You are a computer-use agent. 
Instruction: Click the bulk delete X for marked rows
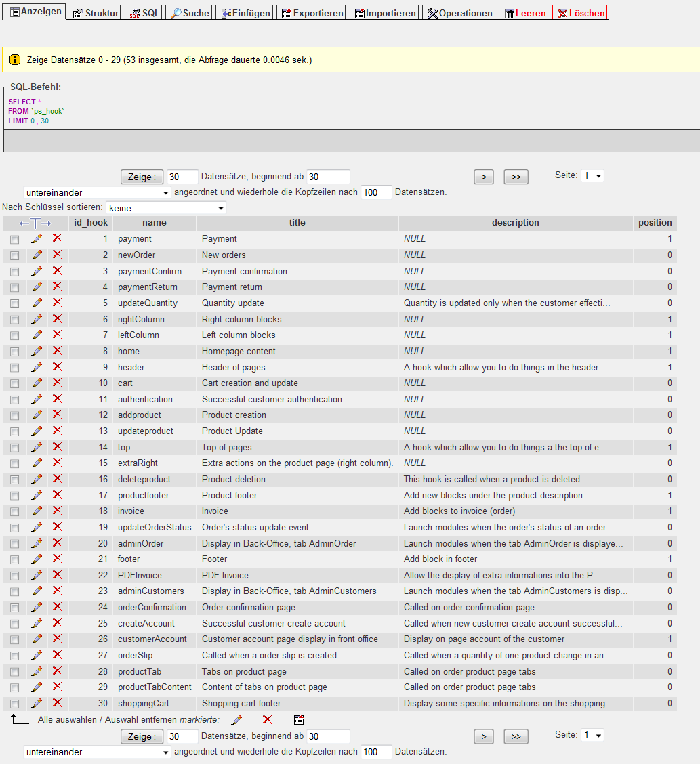tap(267, 720)
